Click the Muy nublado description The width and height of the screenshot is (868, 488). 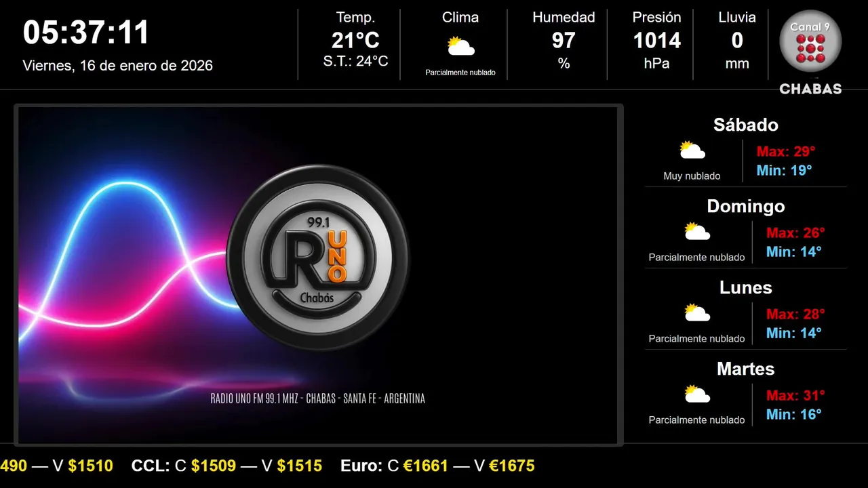pos(692,176)
